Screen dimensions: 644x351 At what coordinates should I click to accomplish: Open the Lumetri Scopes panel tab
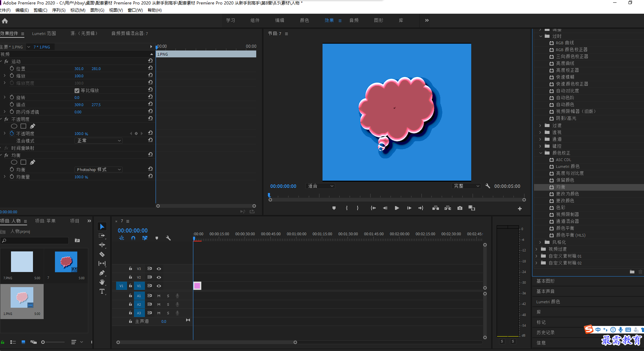click(x=44, y=33)
